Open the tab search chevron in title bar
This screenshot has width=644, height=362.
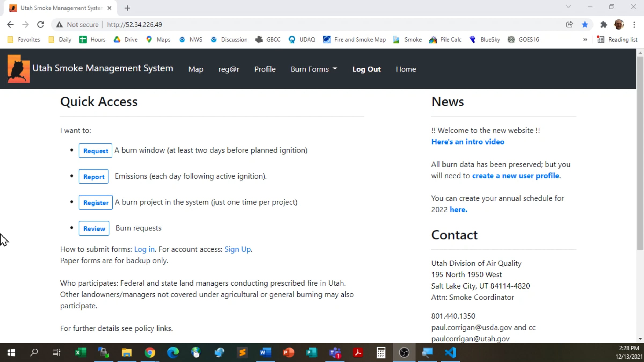click(x=568, y=7)
